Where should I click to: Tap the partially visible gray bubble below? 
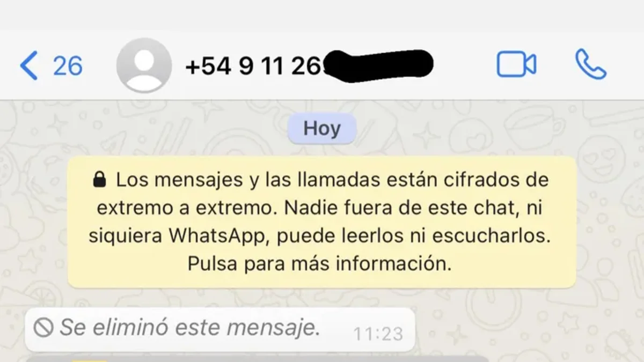tap(258, 359)
